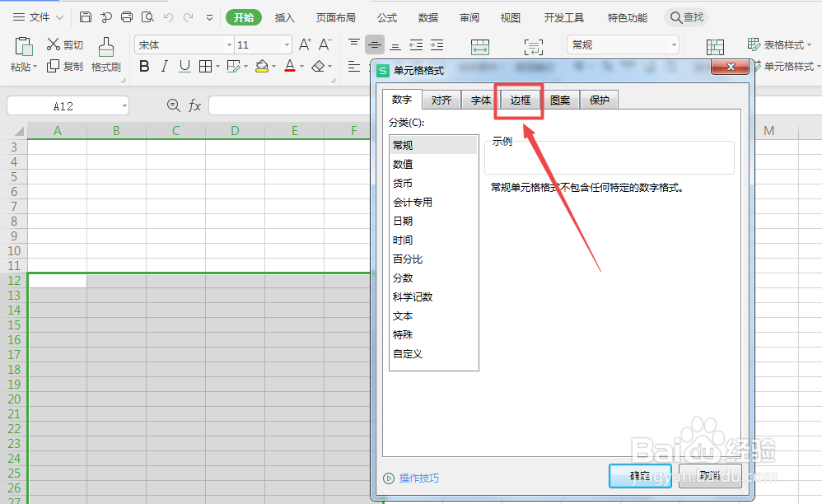822x504 pixels.
Task: Click the fx insert function icon
Action: 195,105
